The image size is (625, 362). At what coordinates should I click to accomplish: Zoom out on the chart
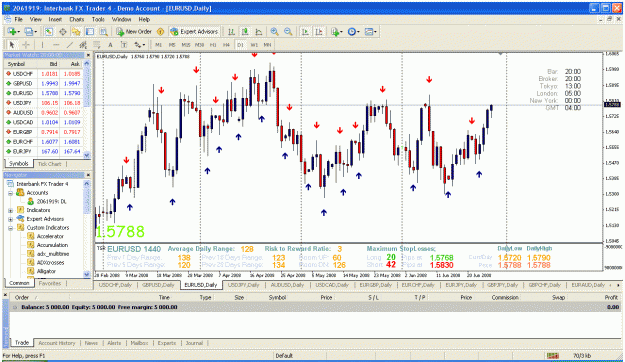coord(288,31)
